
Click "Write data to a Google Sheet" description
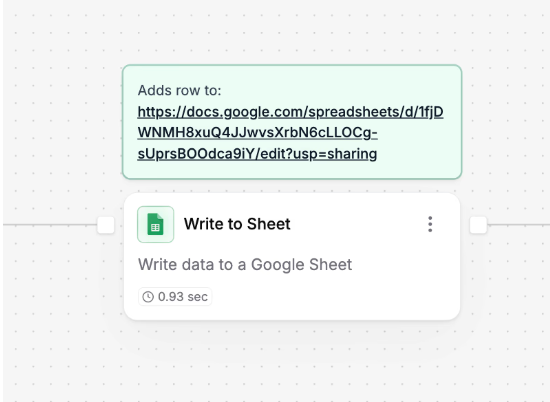(x=245, y=264)
